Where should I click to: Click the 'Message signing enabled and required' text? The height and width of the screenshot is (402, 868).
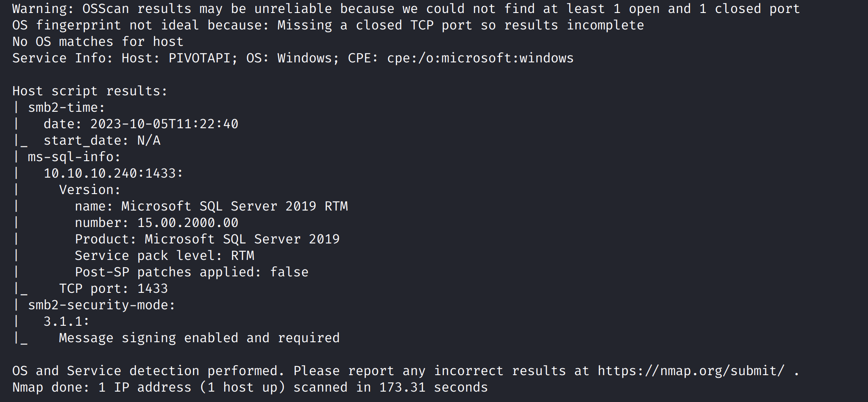[x=199, y=338]
